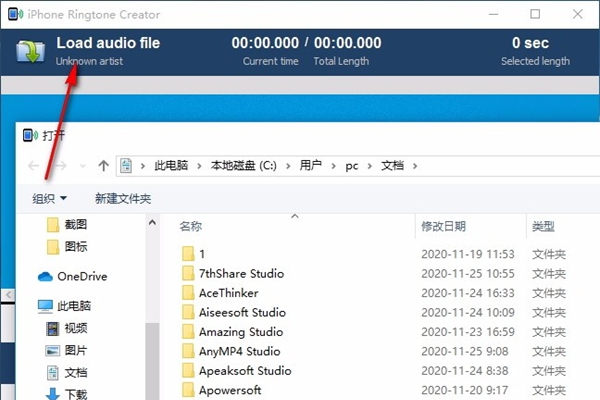Expand breadcrumb chevron after 用户

(334, 166)
